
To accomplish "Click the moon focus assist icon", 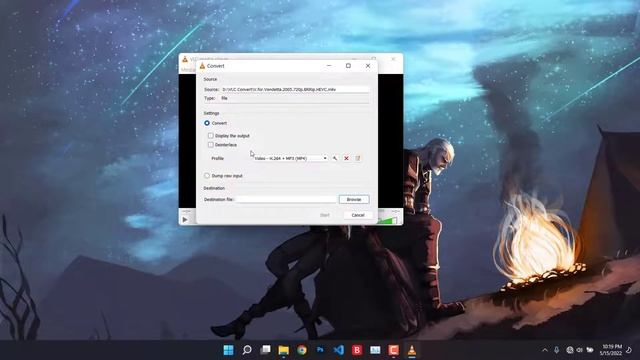I will pyautogui.click(x=629, y=350).
